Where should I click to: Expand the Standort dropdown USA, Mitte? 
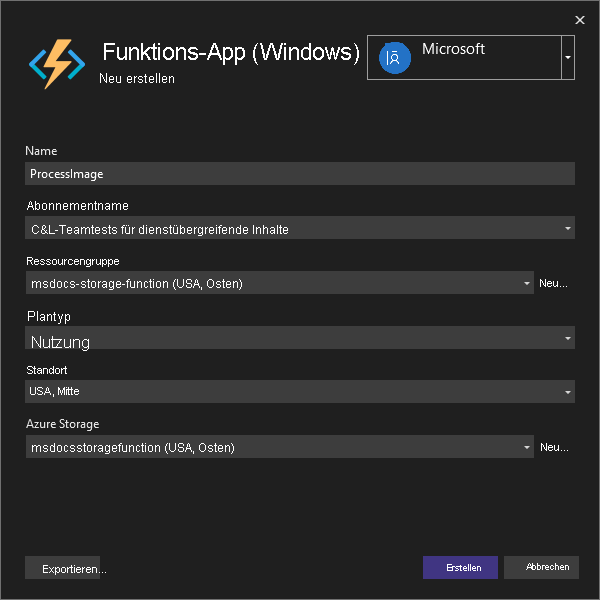(x=300, y=391)
